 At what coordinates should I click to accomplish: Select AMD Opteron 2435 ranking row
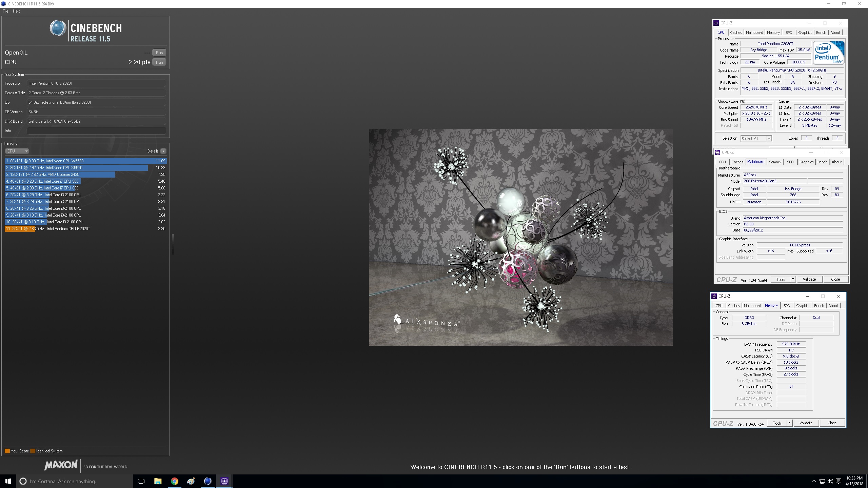point(85,175)
